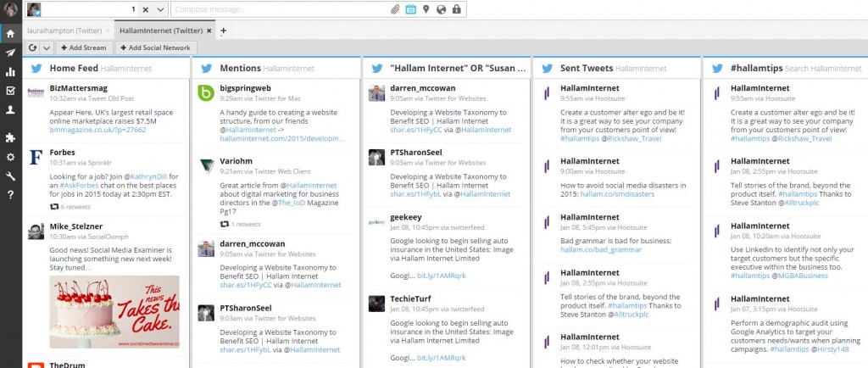Open the hallam.co/bad_grammar link

pyautogui.click(x=601, y=249)
